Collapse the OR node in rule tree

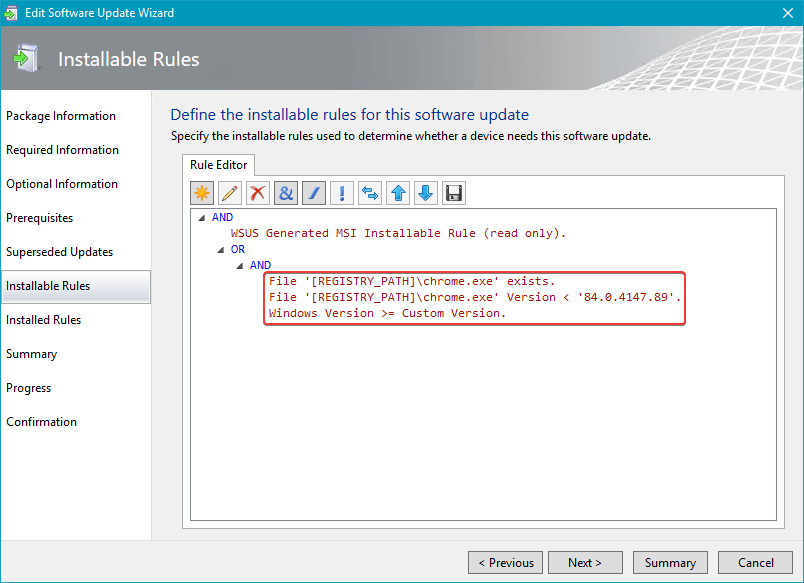click(221, 250)
